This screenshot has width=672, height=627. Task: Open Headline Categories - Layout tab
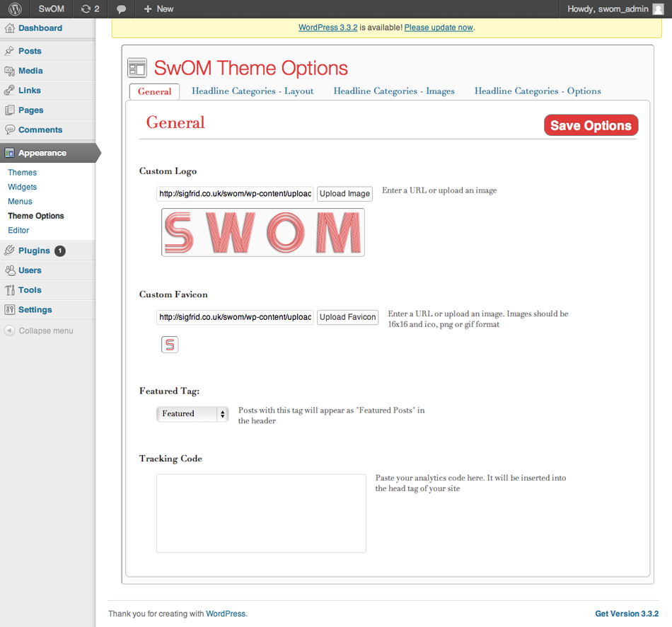click(x=253, y=91)
